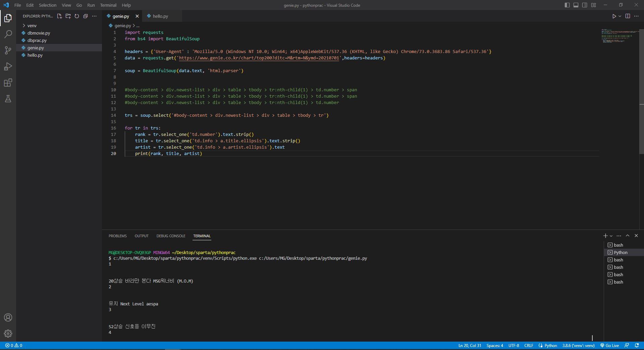This screenshot has height=350, width=644.
Task: Open editor more actions menu
Action: 636,16
